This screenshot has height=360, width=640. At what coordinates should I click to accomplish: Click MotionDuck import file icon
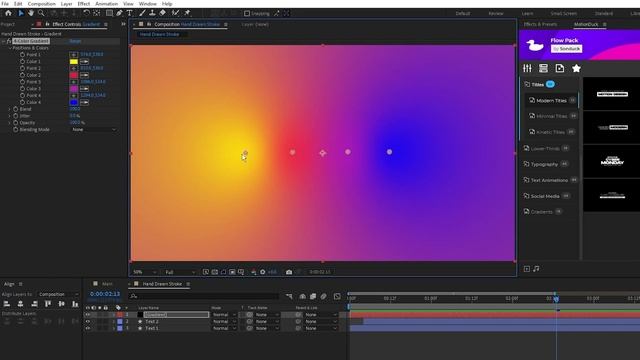pyautogui.click(x=560, y=68)
